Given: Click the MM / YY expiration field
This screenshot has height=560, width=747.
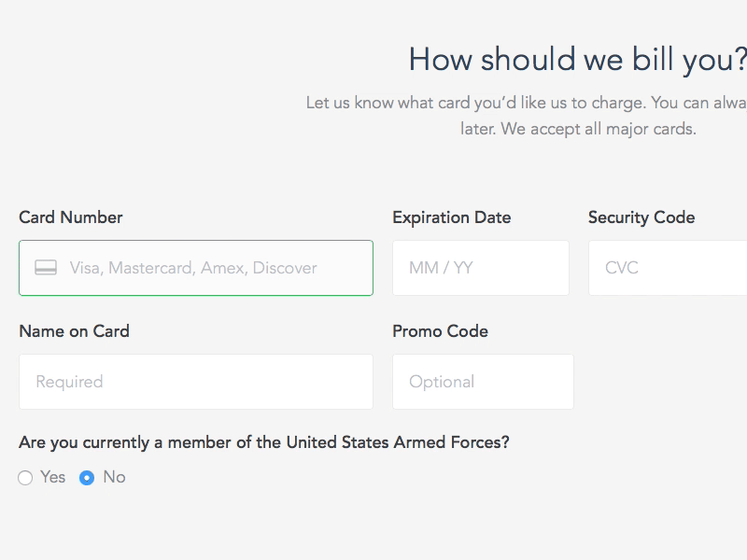Looking at the screenshot, I should (480, 268).
